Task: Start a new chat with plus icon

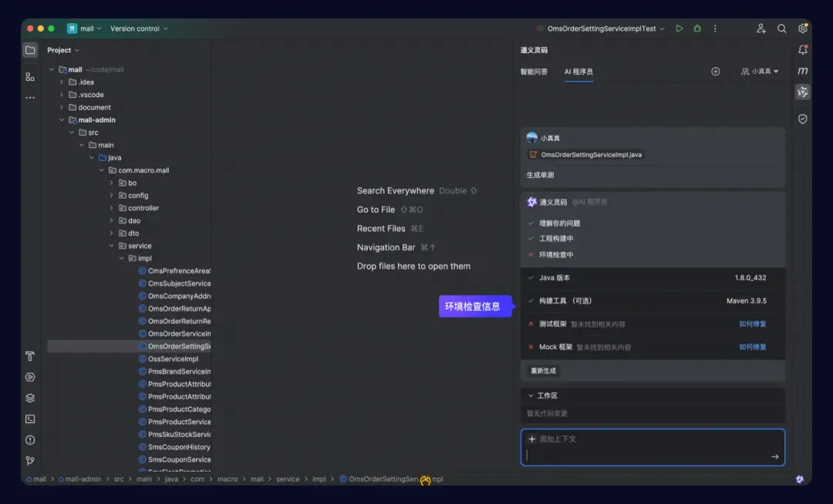Action: point(716,72)
